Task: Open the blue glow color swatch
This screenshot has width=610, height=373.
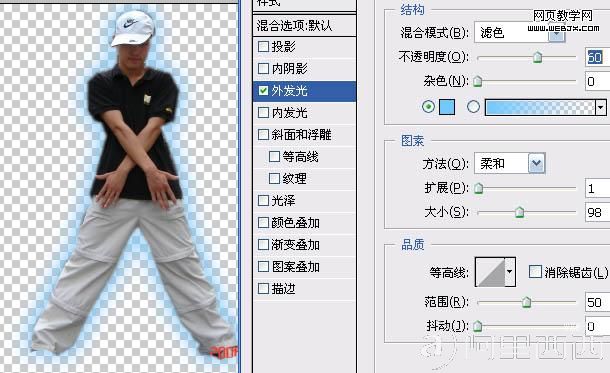Action: (x=447, y=107)
